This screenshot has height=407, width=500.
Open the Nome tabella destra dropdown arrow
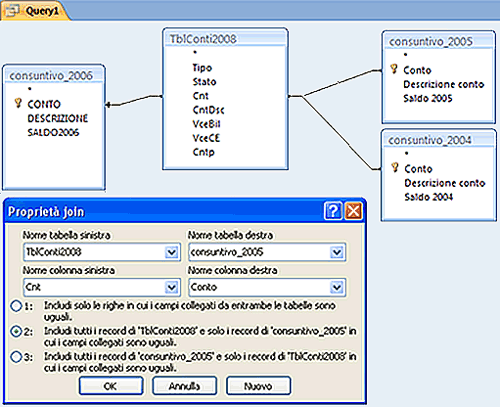337,252
